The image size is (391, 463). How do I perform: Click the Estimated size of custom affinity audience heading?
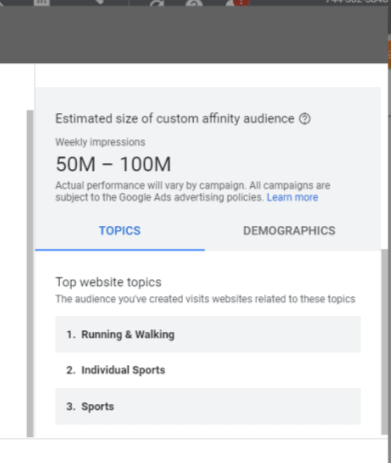click(175, 119)
